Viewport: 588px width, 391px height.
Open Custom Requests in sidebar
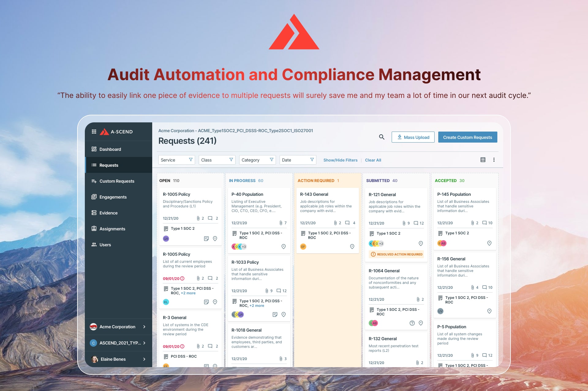click(x=117, y=181)
